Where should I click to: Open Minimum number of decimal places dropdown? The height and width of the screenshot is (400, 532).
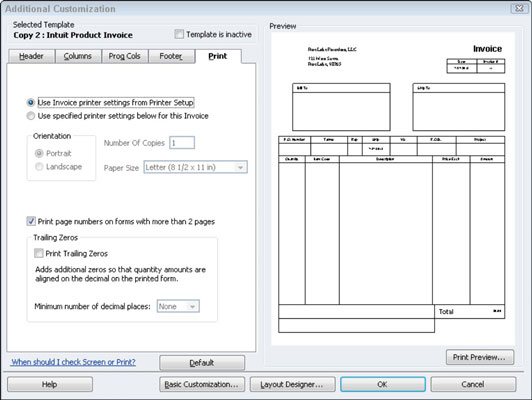[x=178, y=306]
